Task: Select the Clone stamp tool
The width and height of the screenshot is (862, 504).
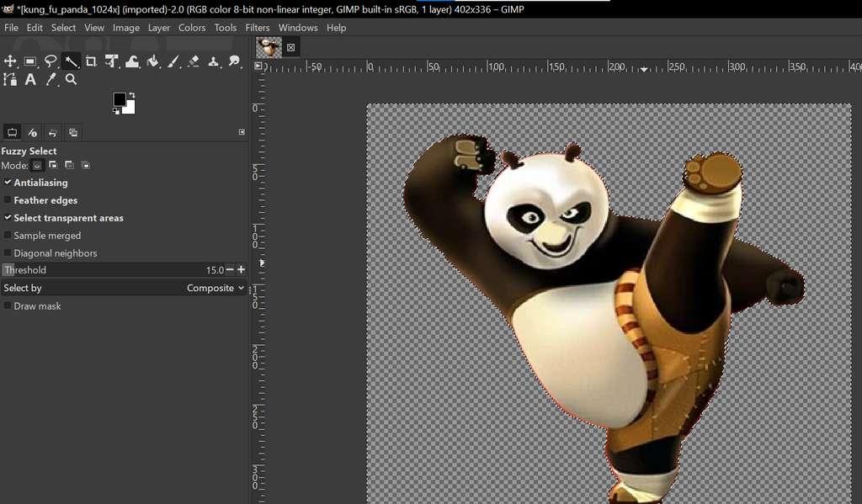Action: pos(214,61)
